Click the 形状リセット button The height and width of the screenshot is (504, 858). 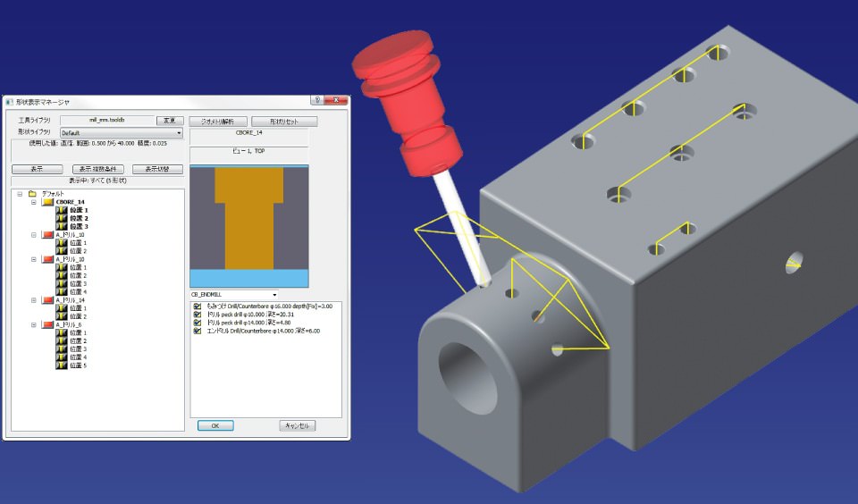coord(283,121)
